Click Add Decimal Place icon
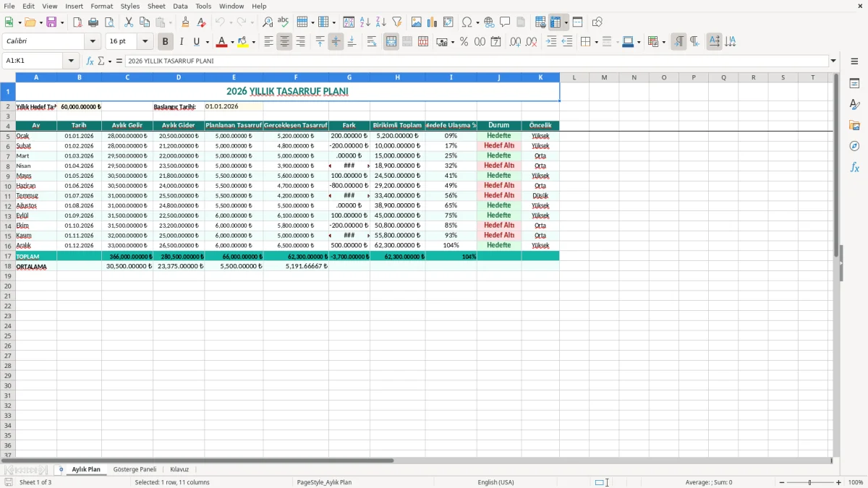868x488 pixels. coord(515,42)
